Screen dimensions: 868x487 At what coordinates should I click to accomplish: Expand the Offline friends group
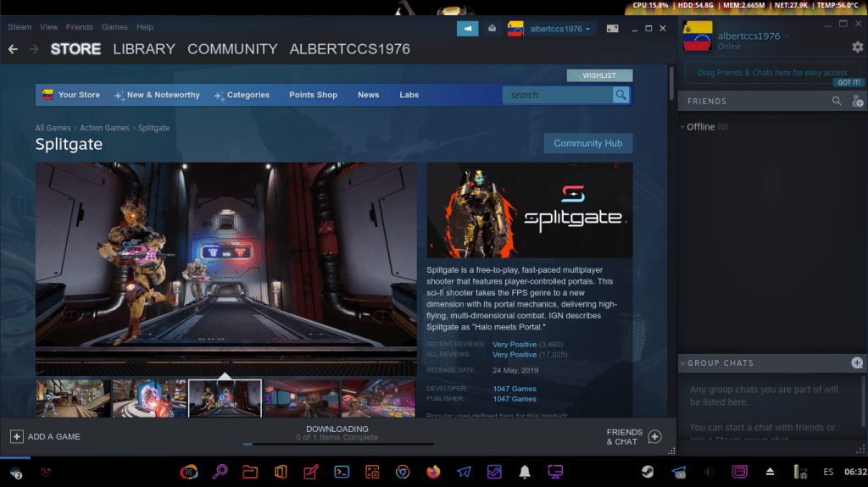(700, 127)
